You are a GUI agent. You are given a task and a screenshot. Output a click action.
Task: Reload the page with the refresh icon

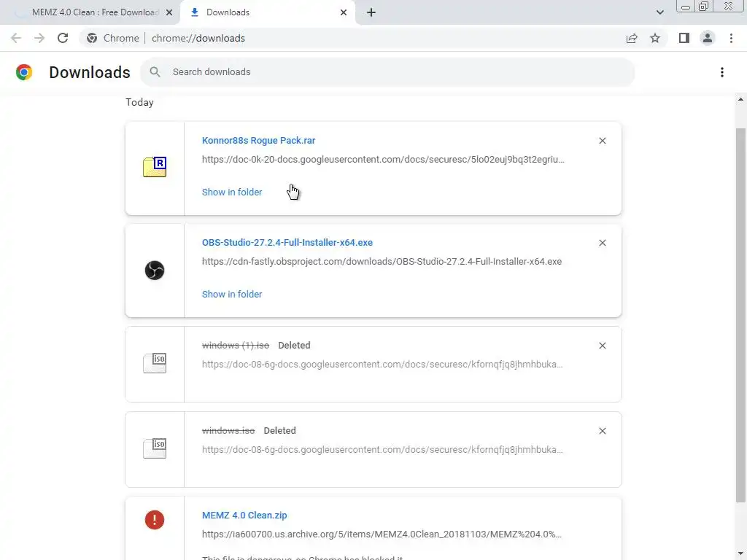63,38
